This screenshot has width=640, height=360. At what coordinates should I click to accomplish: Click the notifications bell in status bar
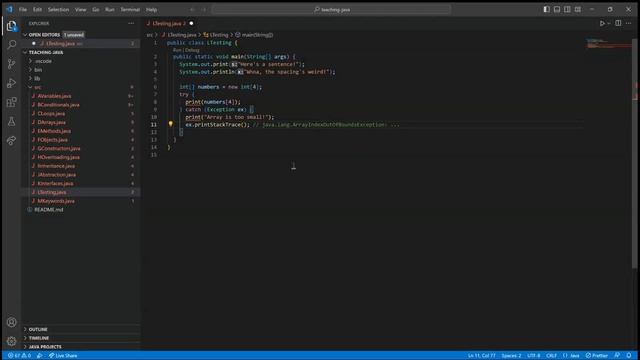point(629,356)
